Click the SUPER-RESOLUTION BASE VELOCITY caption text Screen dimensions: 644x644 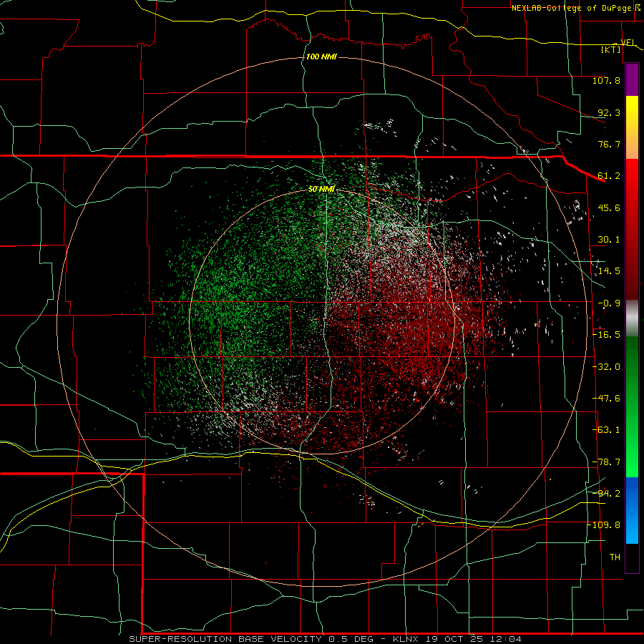[x=225, y=639]
